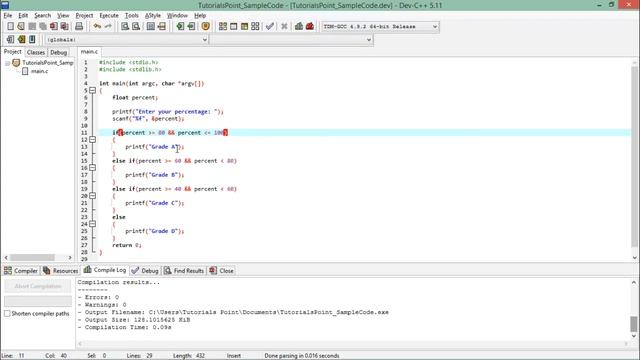Image resolution: width=640 pixels, height=360 pixels.
Task: Collapse the Grade A block fold at line 12
Action: tap(93, 140)
